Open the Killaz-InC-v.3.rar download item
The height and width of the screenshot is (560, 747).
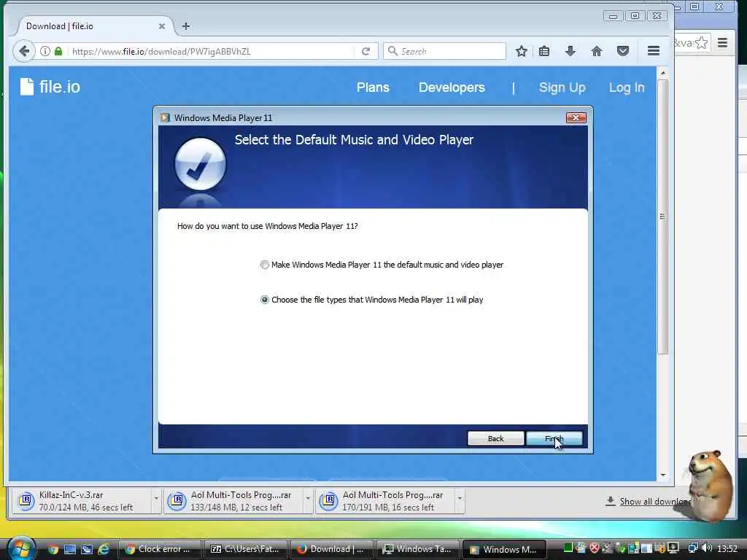(x=81, y=501)
